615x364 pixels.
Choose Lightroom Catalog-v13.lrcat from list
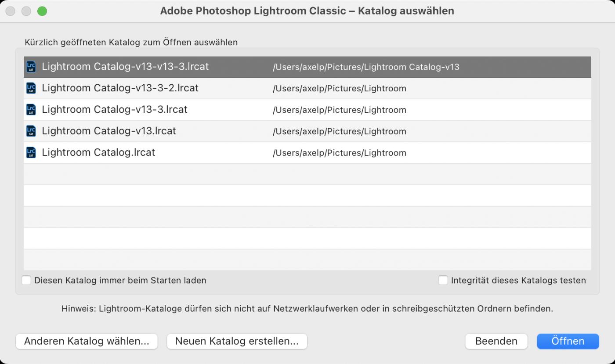click(x=307, y=131)
